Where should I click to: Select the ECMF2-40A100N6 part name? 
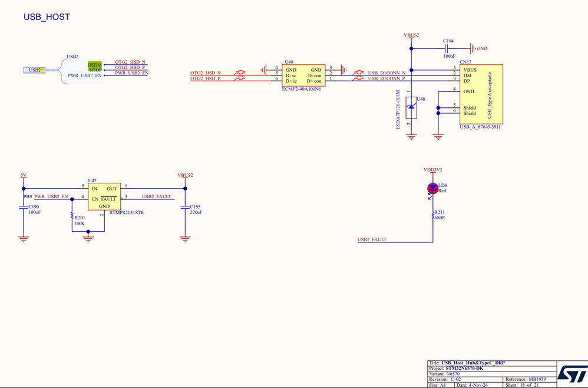click(x=301, y=89)
